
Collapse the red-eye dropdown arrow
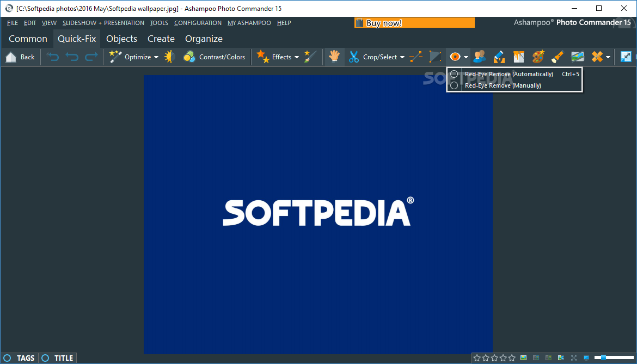(x=466, y=57)
